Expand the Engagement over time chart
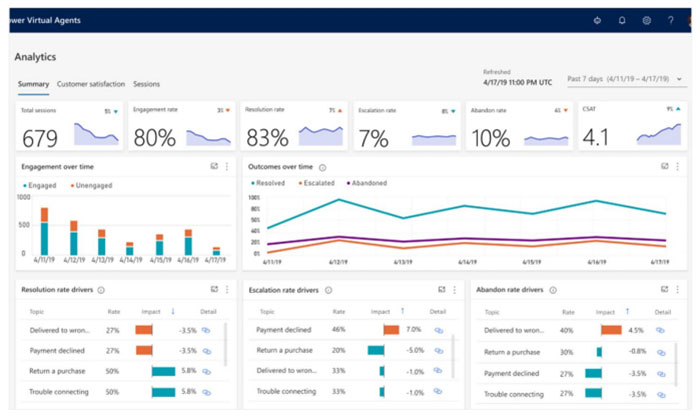Image resolution: width=700 pixels, height=420 pixels. click(214, 166)
